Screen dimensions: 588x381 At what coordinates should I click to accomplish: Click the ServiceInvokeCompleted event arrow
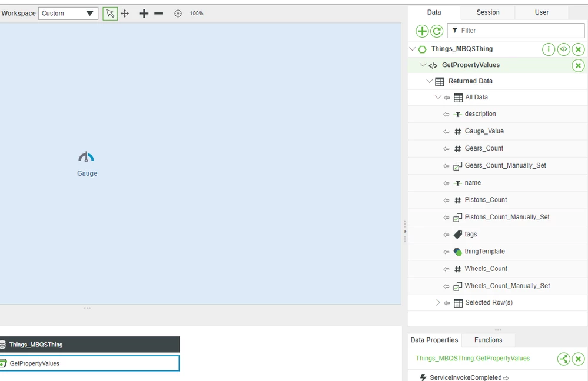[x=506, y=378]
